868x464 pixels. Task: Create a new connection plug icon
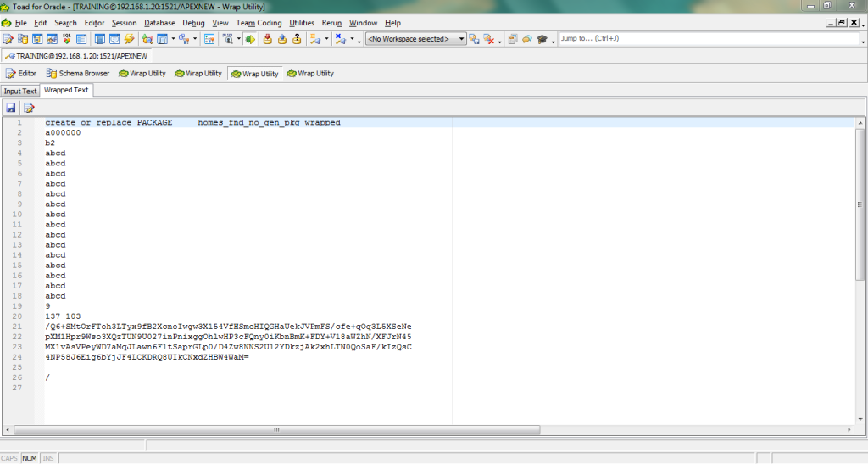click(x=315, y=39)
